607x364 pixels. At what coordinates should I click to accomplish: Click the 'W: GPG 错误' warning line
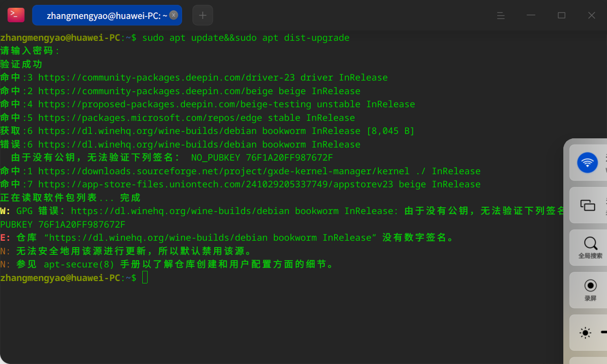282,211
